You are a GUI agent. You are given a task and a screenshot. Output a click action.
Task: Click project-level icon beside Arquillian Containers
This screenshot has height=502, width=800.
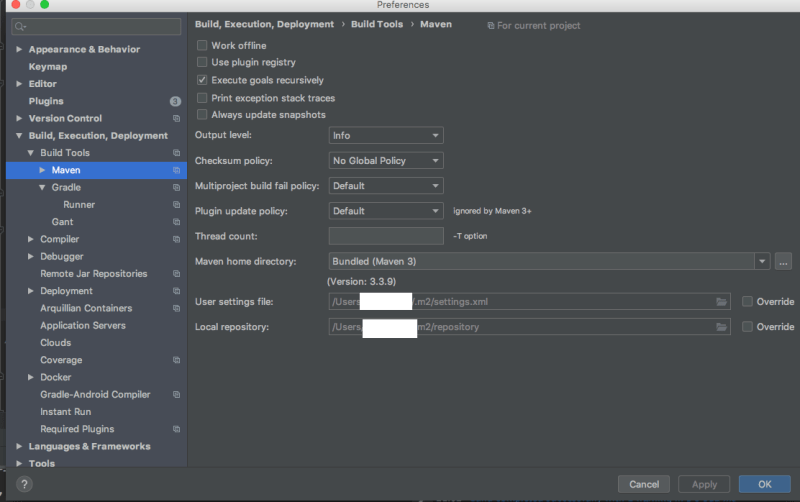177,308
